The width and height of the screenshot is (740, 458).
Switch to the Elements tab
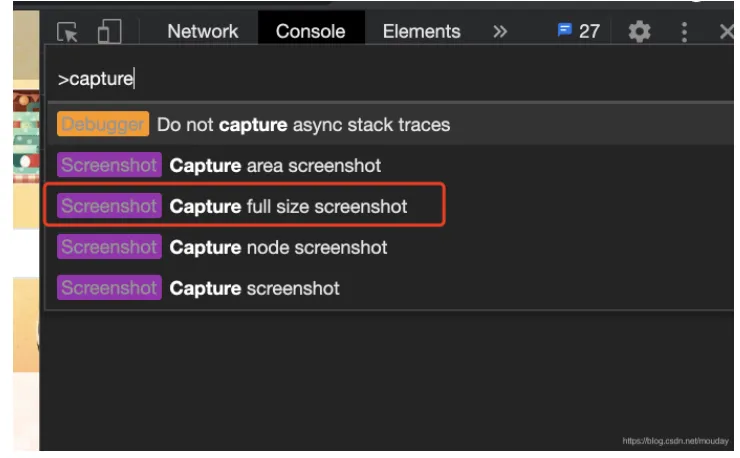tap(421, 31)
